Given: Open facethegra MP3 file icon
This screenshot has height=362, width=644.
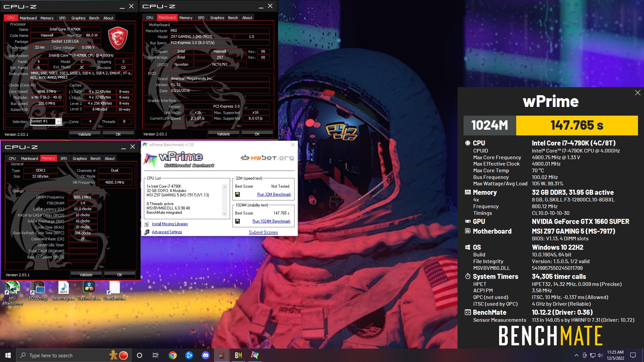Looking at the screenshot, I should coord(63,291).
